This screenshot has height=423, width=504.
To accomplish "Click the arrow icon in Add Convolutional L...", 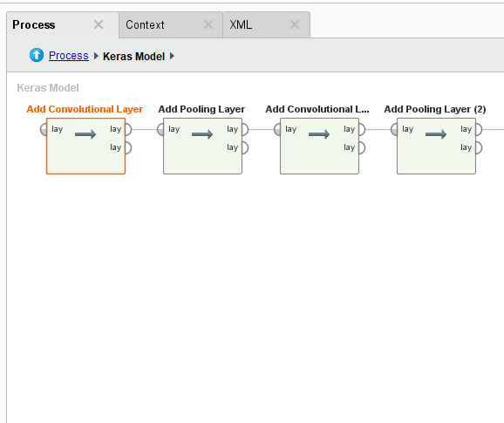I will 319,134.
